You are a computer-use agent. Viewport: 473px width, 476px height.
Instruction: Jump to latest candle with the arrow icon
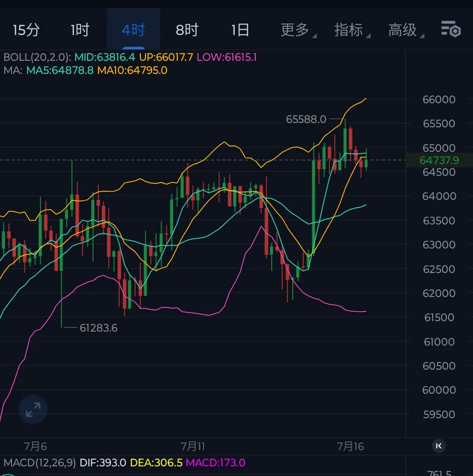pyautogui.click(x=438, y=446)
